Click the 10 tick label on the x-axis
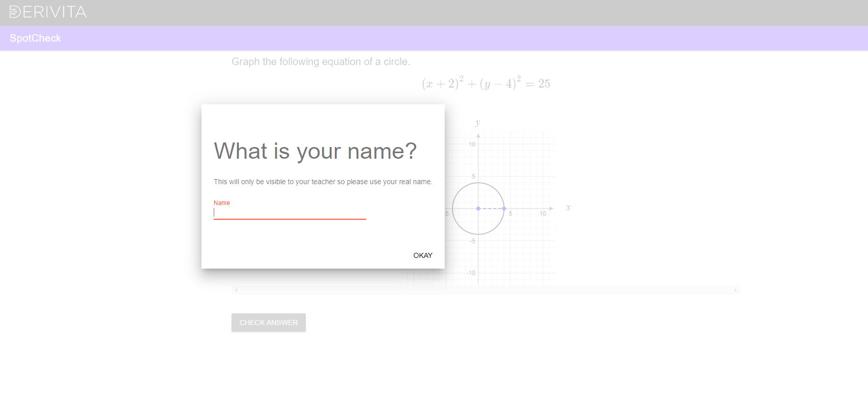 pos(543,214)
